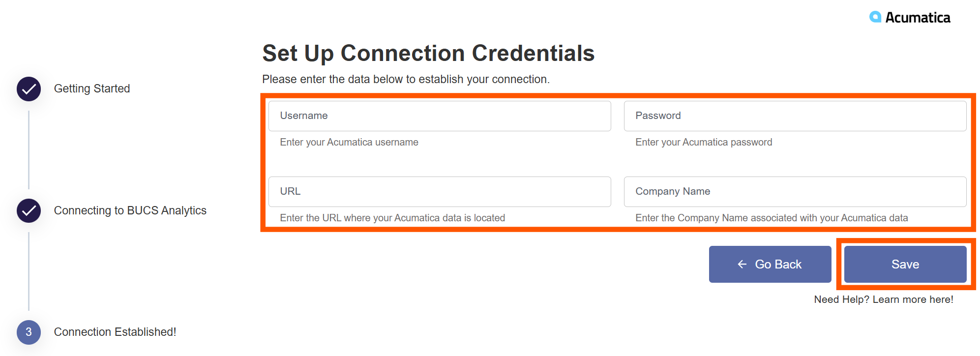
Task: Select the Connecting to BUCS Analytics label
Action: [130, 210]
